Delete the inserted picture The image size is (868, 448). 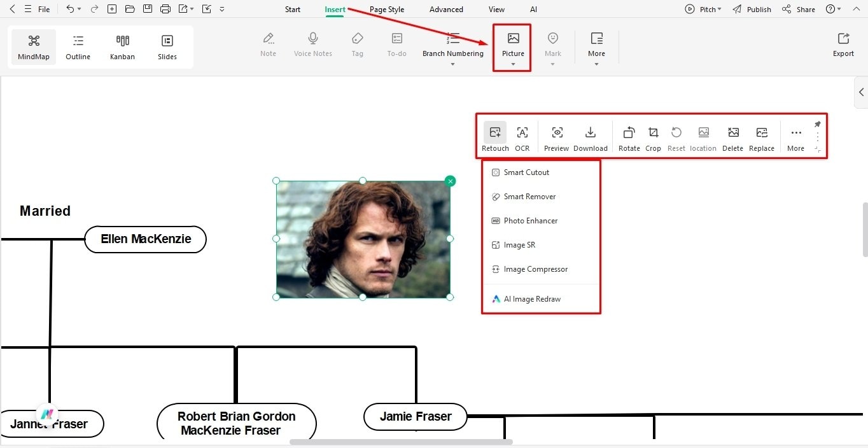732,137
